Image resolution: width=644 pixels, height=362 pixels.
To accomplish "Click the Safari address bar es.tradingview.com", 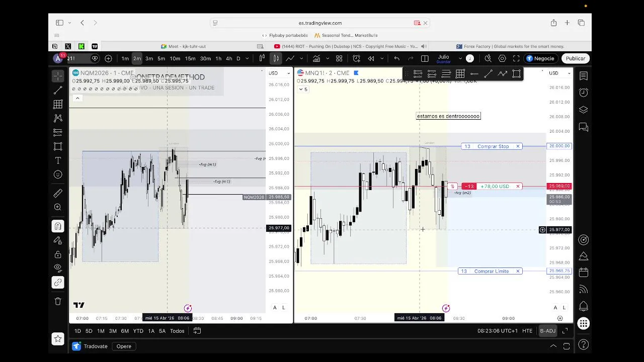I will 320,23.
